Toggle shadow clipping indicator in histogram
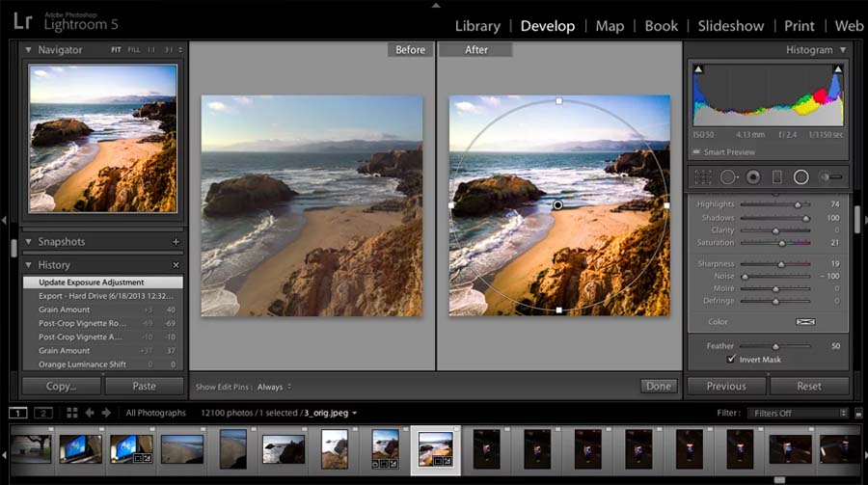This screenshot has width=868, height=485. point(698,69)
